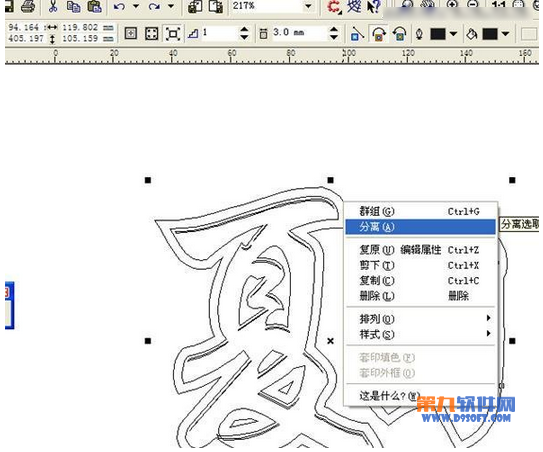
Task: Expand the fill color dropdown arrow
Action: click(506, 34)
